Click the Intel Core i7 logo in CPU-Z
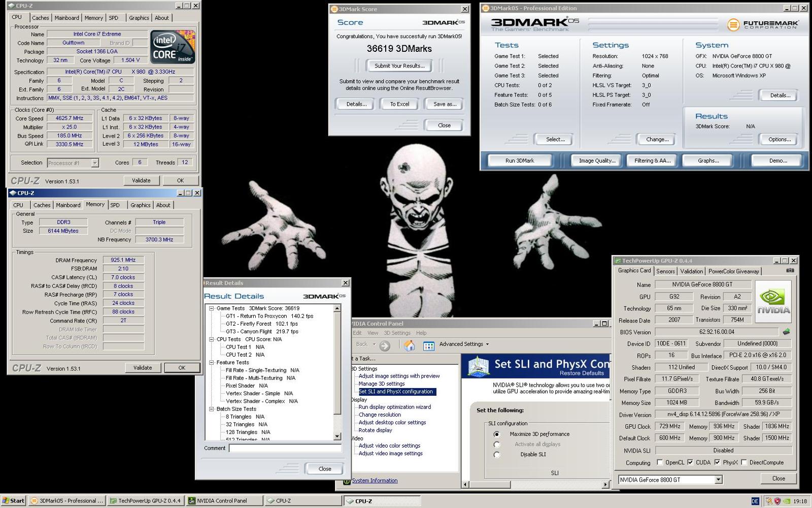The width and height of the screenshot is (812, 508). point(173,47)
